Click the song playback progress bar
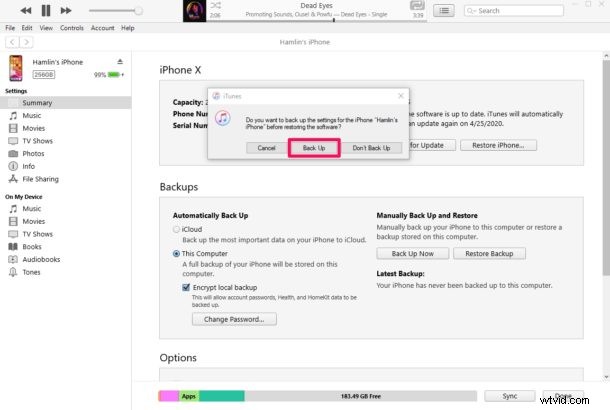Image resolution: width=610 pixels, height=410 pixels. [316, 20]
